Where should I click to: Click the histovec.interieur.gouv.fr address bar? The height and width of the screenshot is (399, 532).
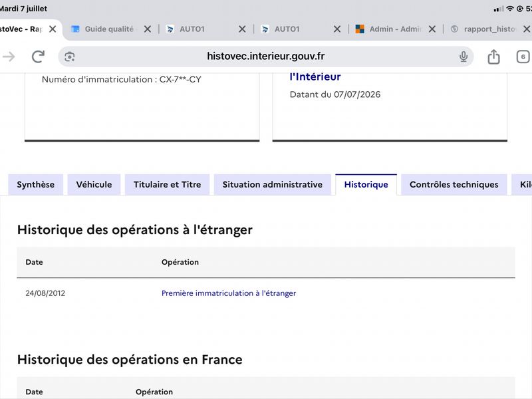pos(265,57)
